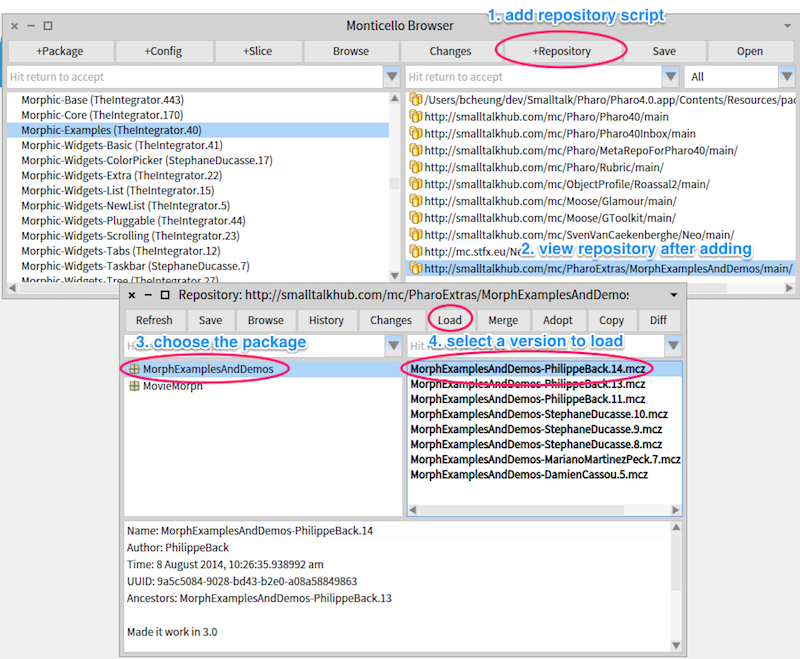Click Save in the Monticello Browser toolbar
This screenshot has height=659, width=800.
(664, 51)
